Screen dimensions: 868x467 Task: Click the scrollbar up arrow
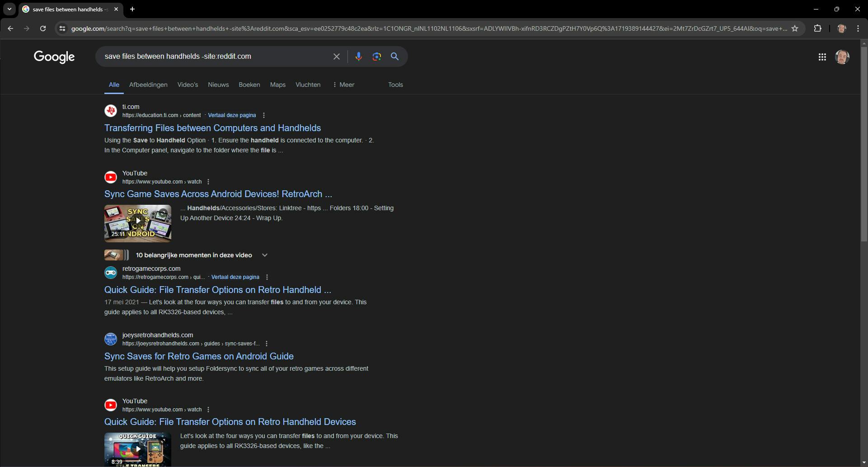click(x=864, y=43)
